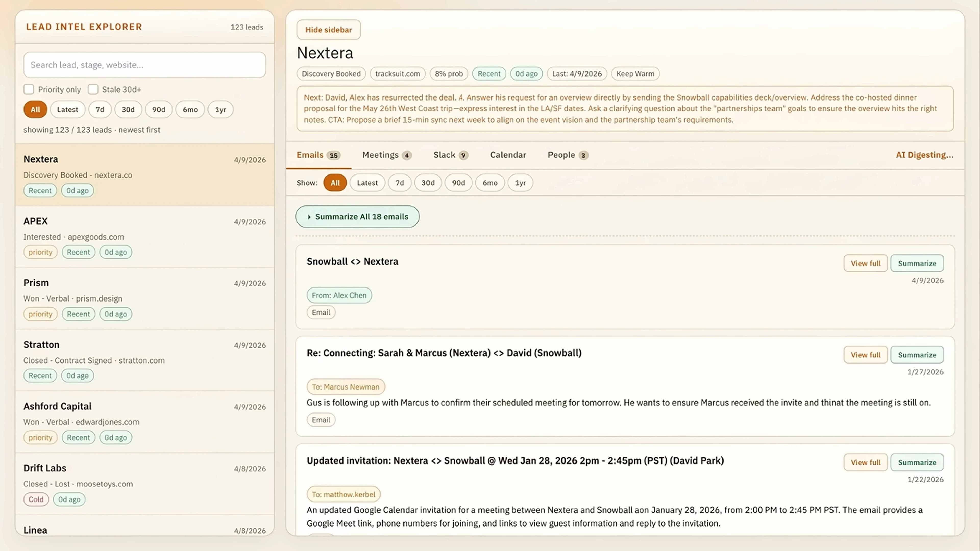Switch to the Emails tab
Image resolution: width=980 pixels, height=551 pixels.
[x=318, y=155]
